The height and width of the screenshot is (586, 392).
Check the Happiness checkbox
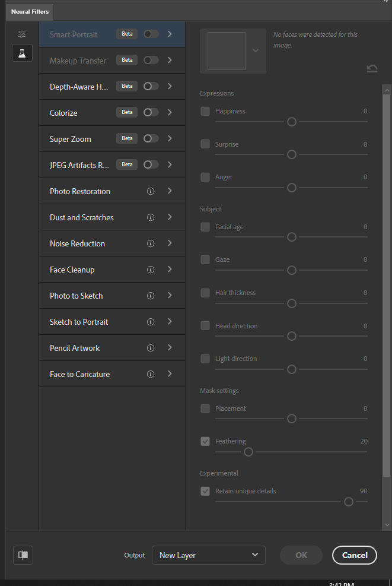pyautogui.click(x=205, y=111)
